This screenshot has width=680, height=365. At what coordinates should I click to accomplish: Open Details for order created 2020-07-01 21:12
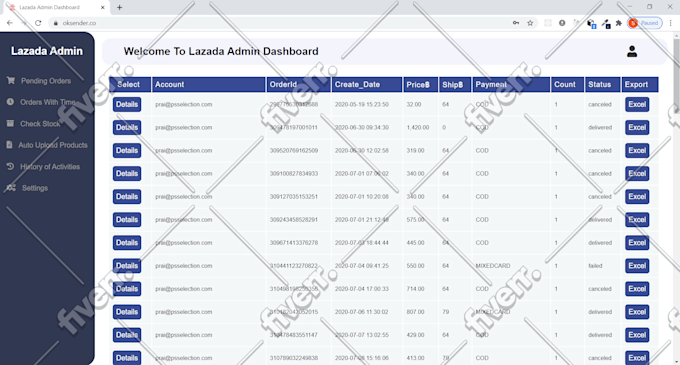pyautogui.click(x=127, y=220)
